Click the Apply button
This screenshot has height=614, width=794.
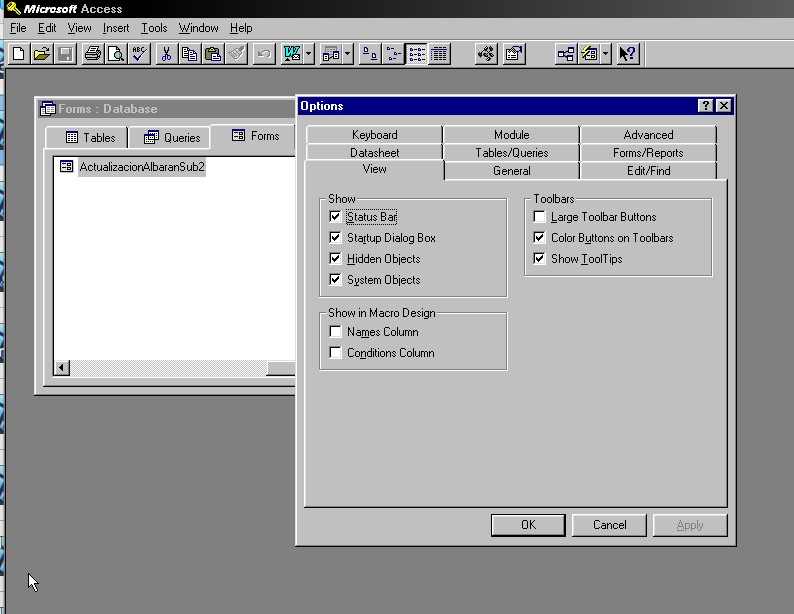(690, 525)
